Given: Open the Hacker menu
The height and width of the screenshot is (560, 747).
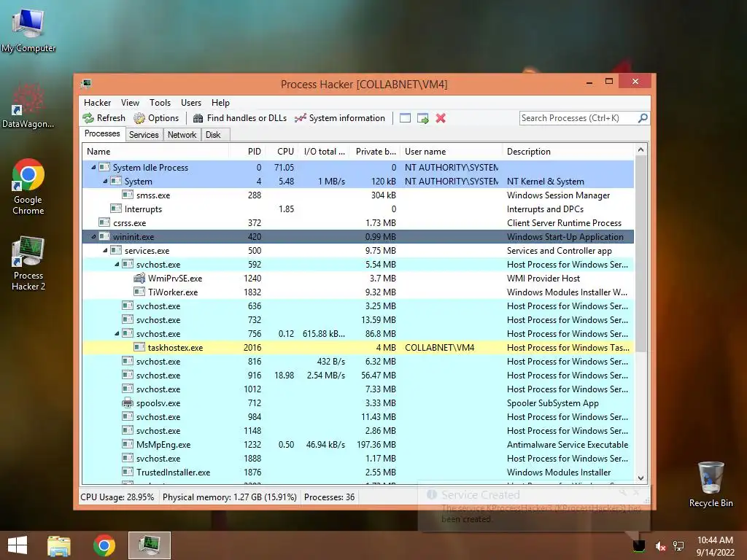Looking at the screenshot, I should pyautogui.click(x=97, y=102).
